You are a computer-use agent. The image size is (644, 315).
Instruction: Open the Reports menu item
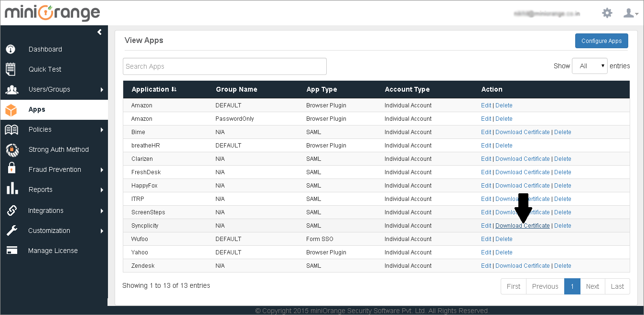point(41,189)
